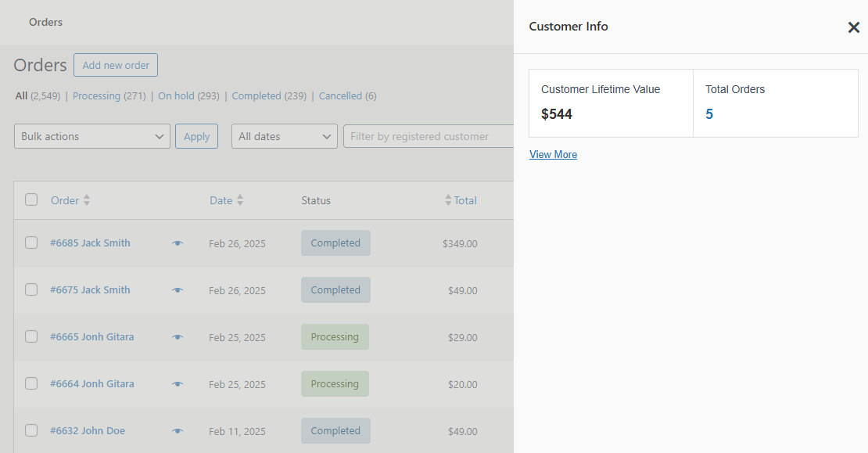This screenshot has height=453, width=868.
Task: Click the Orders breadcrumb title at top
Action: [x=45, y=22]
